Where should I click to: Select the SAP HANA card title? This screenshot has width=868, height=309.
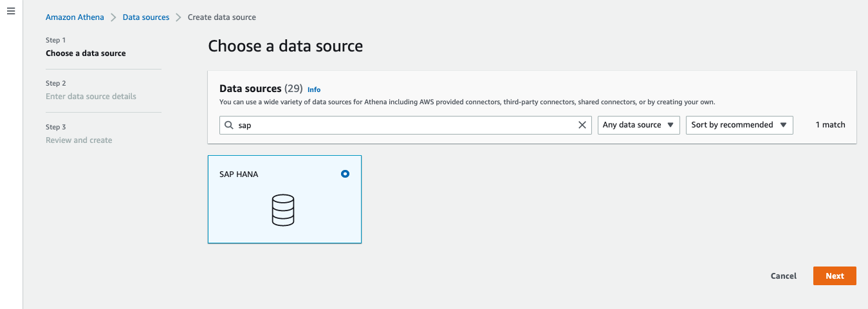click(x=239, y=174)
